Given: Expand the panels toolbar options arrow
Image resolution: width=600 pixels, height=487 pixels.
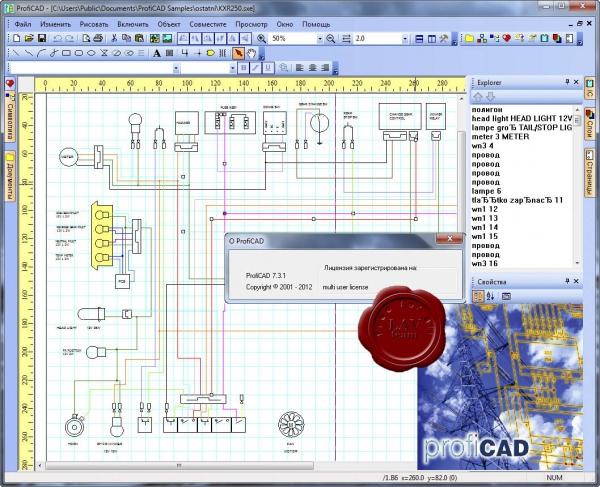Looking at the screenshot, I should coord(580,41).
